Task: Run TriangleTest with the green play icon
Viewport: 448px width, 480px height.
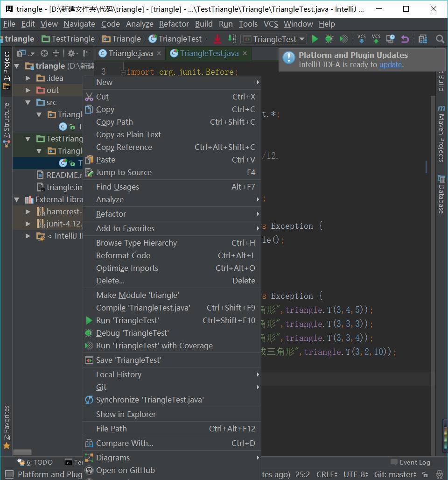Action: click(x=315, y=39)
